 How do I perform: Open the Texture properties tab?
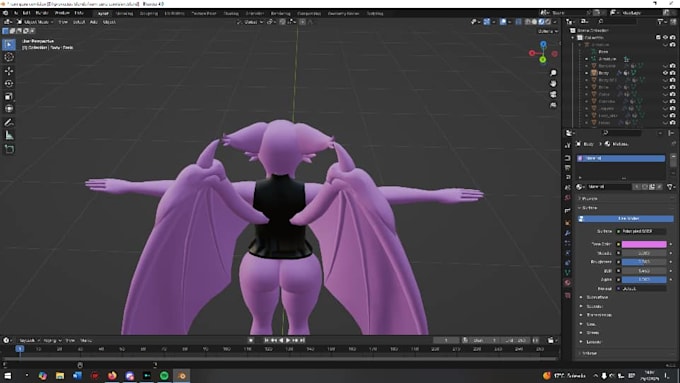[567, 295]
